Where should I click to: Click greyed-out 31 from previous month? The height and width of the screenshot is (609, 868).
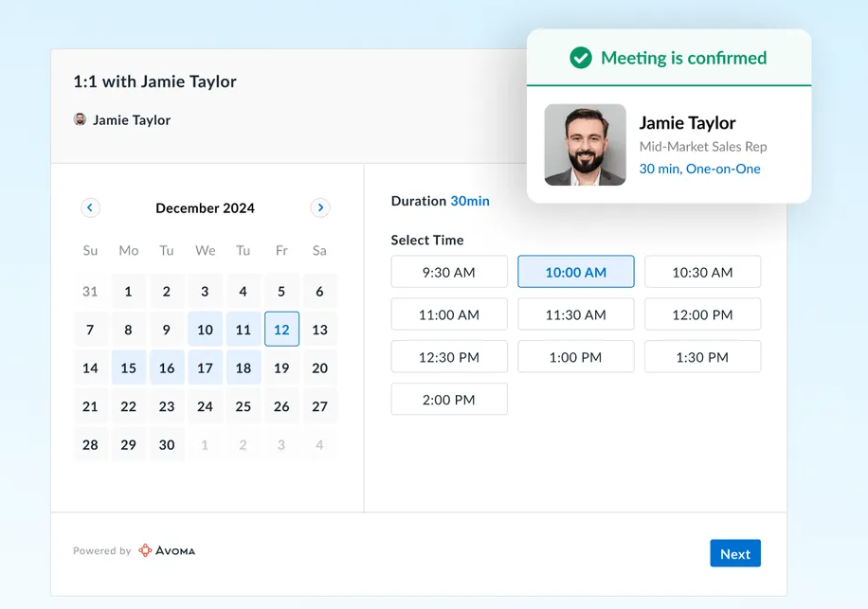pos(90,291)
